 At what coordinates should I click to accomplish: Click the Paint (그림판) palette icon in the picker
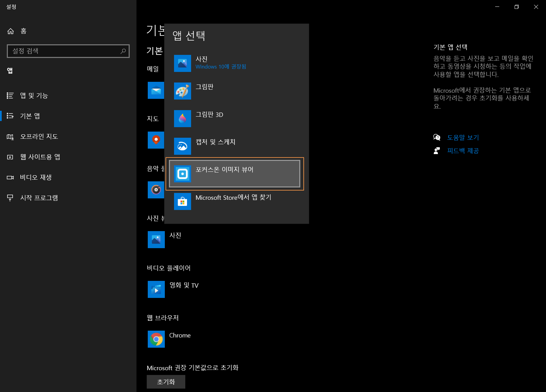pyautogui.click(x=183, y=91)
